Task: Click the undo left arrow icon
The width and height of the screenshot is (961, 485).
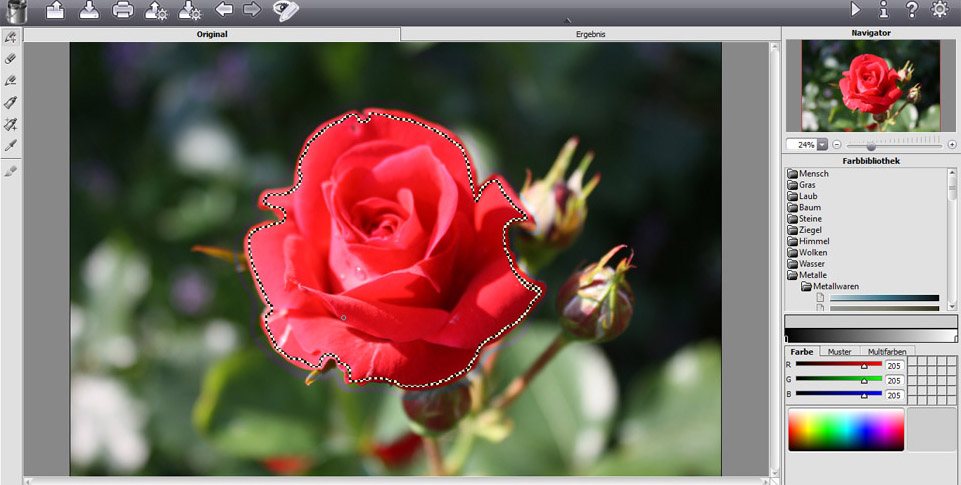Action: (x=224, y=10)
